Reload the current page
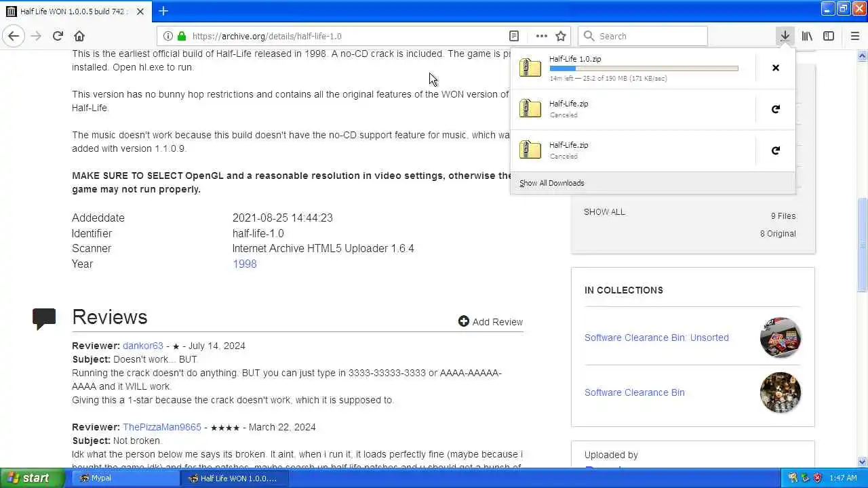Image resolution: width=868 pixels, height=488 pixels. pos(58,36)
